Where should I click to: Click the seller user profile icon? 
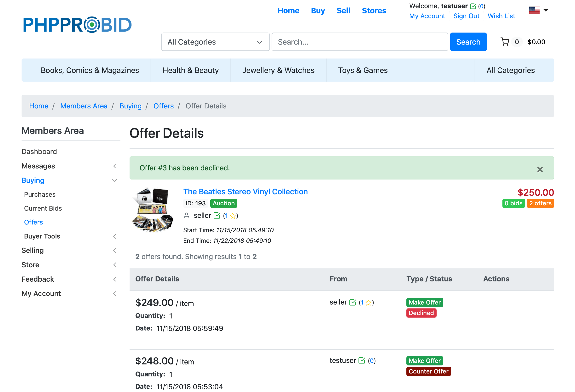coord(187,216)
